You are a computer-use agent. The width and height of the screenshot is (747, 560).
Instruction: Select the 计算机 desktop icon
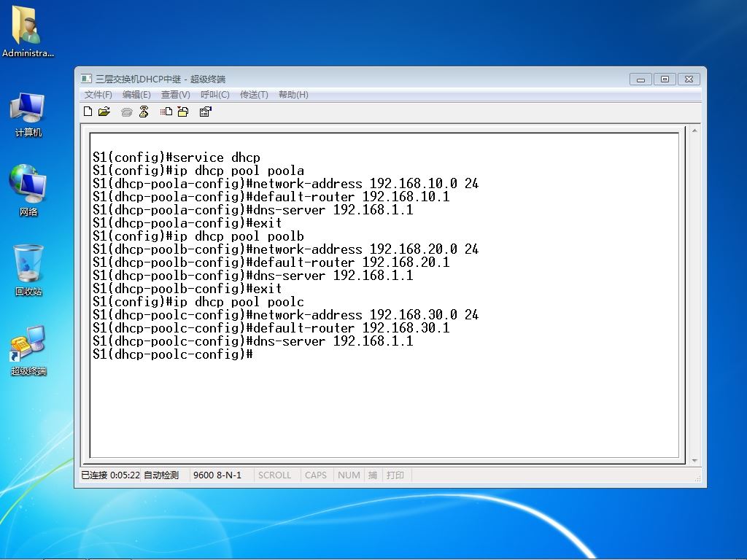tap(28, 115)
